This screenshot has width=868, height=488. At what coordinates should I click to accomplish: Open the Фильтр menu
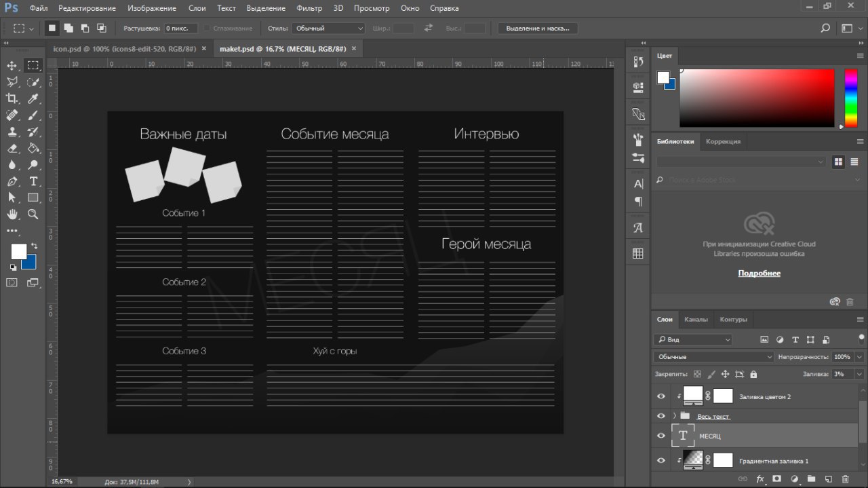tap(309, 8)
